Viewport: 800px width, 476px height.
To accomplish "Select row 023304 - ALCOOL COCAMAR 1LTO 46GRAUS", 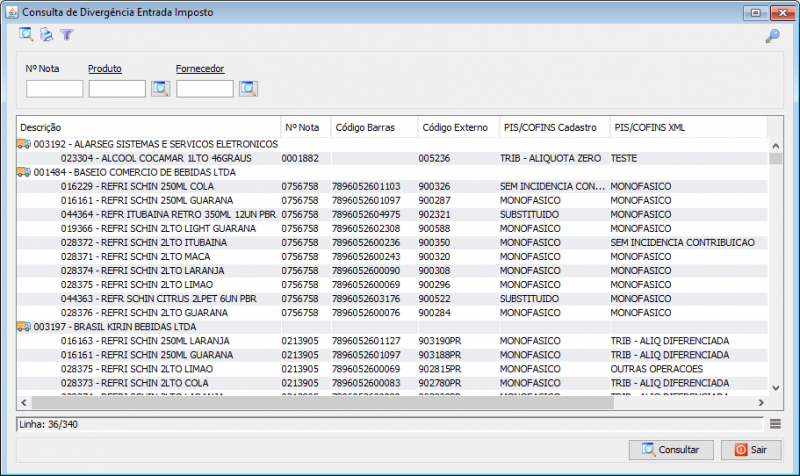I will click(392, 158).
